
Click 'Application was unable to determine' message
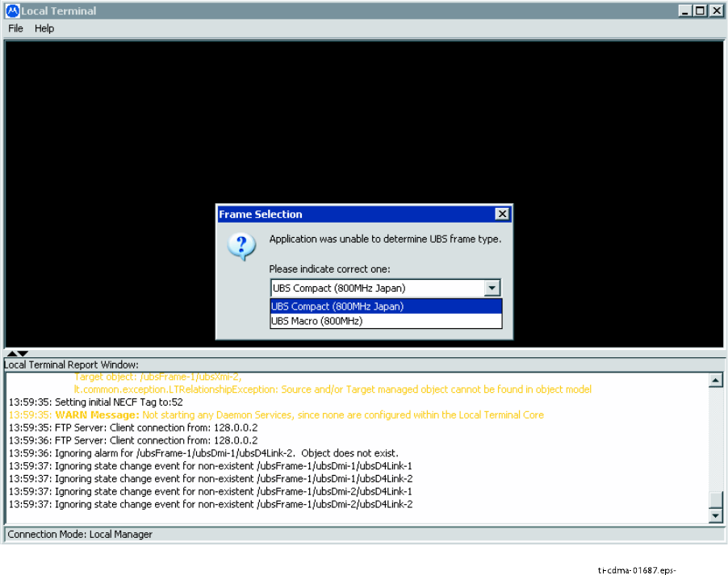click(x=385, y=239)
